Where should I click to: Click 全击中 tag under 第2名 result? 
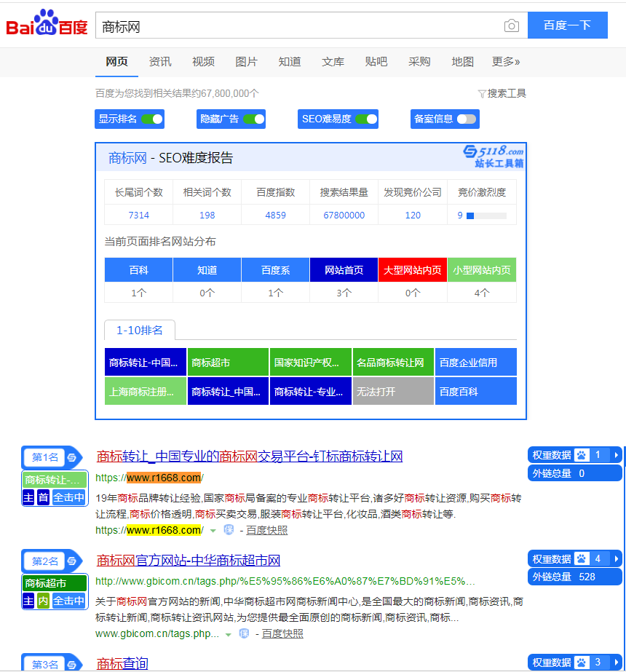click(68, 601)
